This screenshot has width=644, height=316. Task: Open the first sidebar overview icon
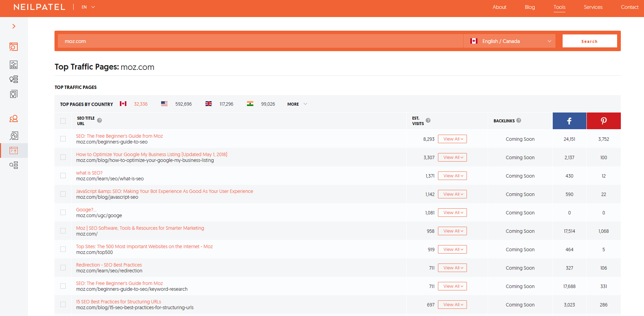tap(14, 47)
